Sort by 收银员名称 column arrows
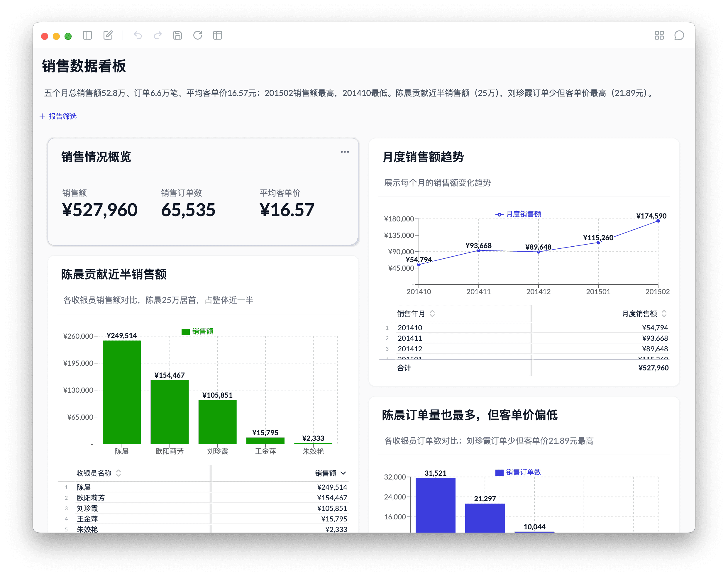Viewport: 728px width, 576px height. point(118,473)
